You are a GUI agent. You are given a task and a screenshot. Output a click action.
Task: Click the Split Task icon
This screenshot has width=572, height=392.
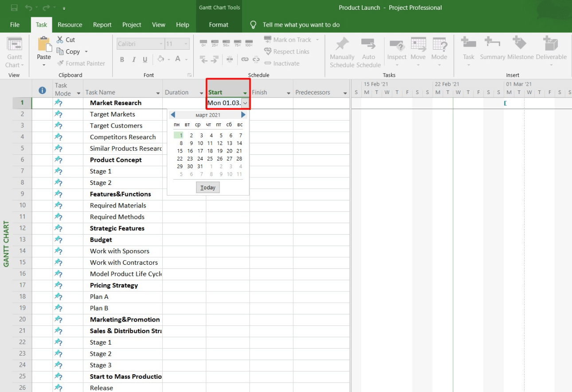pos(230,59)
